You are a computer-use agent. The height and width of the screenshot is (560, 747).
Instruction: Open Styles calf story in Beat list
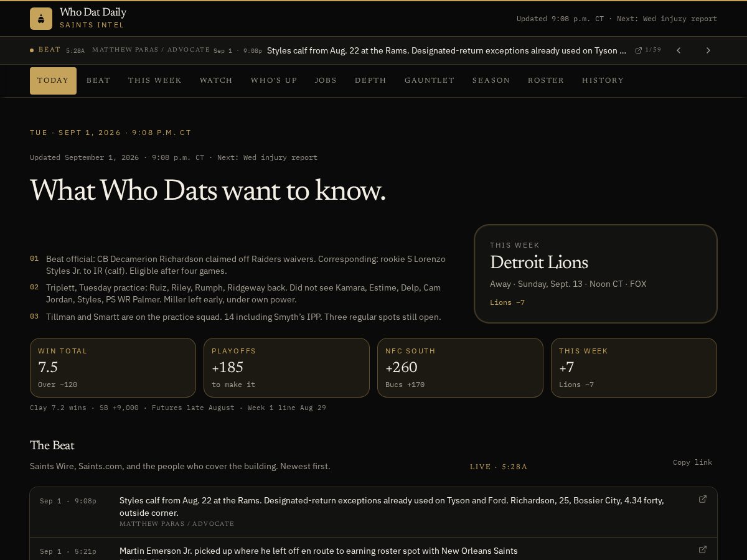(x=392, y=506)
